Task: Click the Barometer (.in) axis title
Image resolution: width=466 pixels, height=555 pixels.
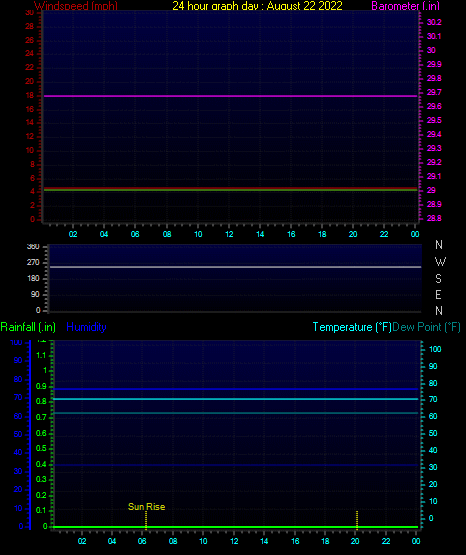Action: (x=405, y=6)
